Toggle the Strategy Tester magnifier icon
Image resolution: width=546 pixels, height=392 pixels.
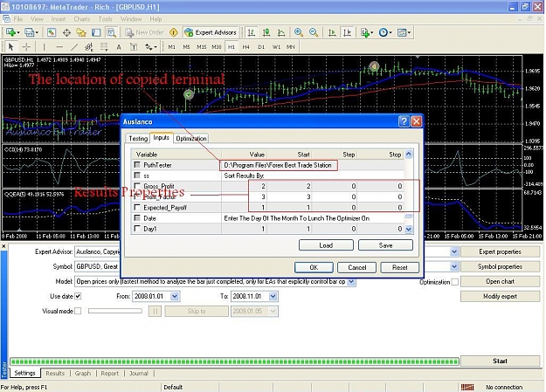(112, 32)
